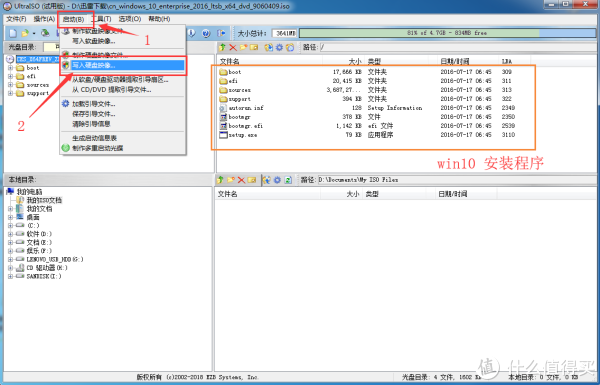Viewport: 600px width, 385px height.
Task: Select sources folder row in file list
Action: point(367,90)
